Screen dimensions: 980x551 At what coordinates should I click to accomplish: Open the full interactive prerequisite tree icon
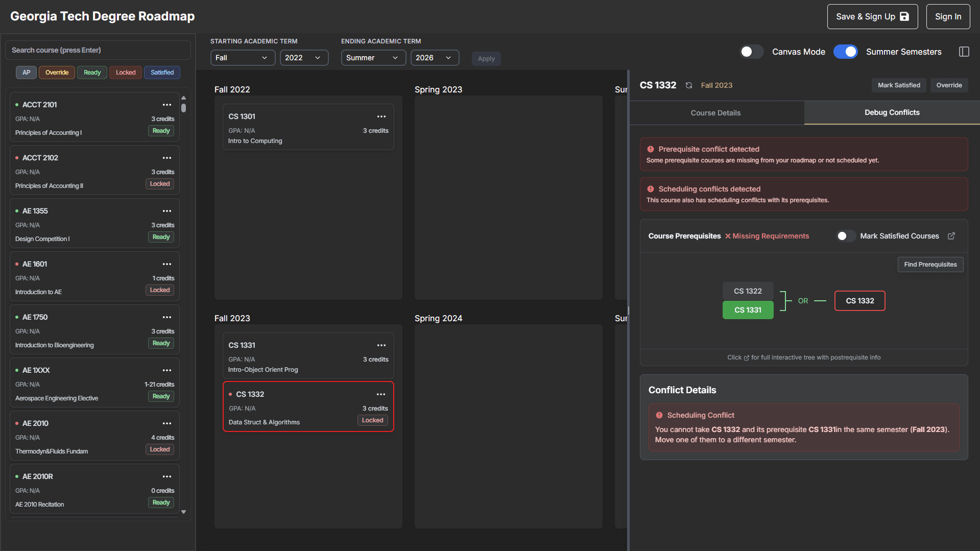coord(951,236)
